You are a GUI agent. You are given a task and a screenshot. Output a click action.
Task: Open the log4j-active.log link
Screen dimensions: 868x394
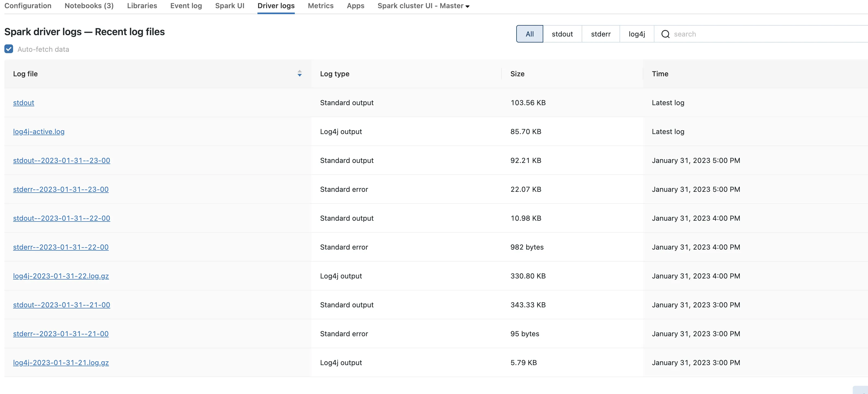(x=39, y=132)
